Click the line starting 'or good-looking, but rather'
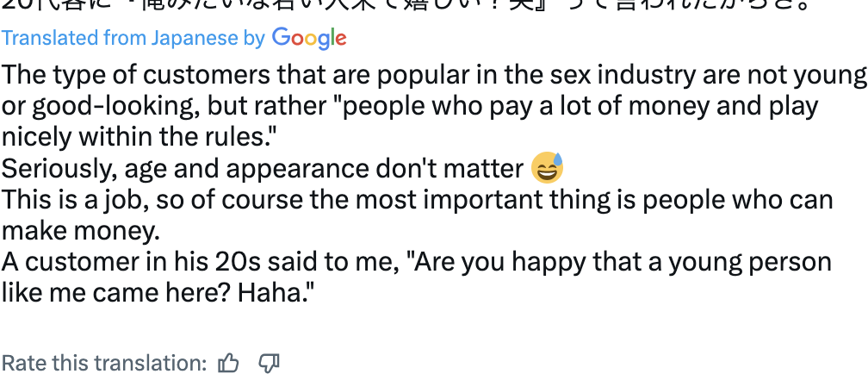The width and height of the screenshot is (868, 374). 410,106
